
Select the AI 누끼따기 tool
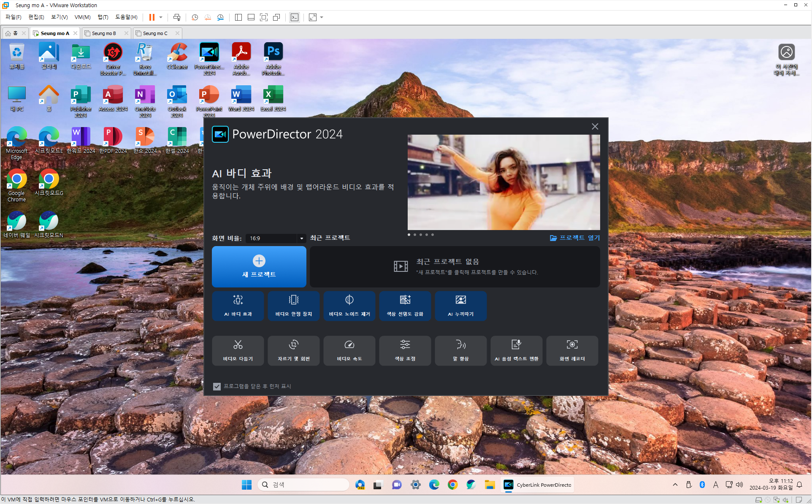click(460, 306)
